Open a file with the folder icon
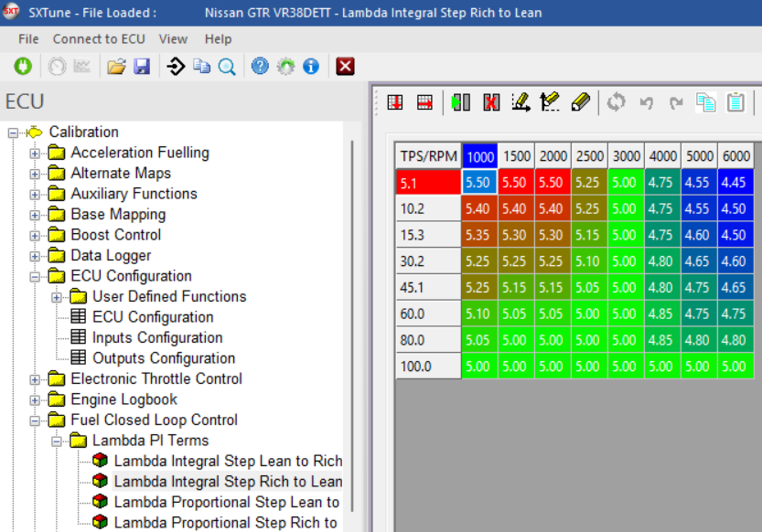 click(x=117, y=66)
